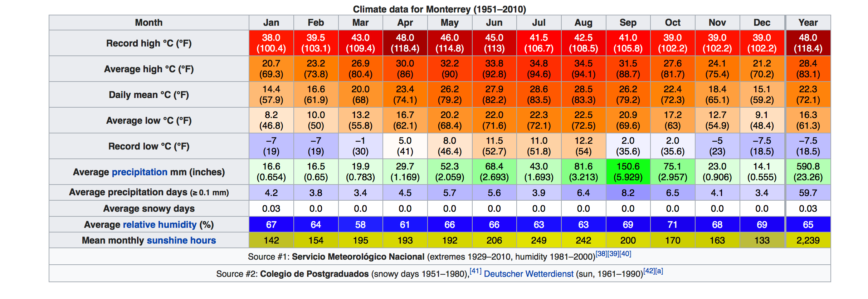
Task: Open citation reference [39]
Action: (613, 254)
